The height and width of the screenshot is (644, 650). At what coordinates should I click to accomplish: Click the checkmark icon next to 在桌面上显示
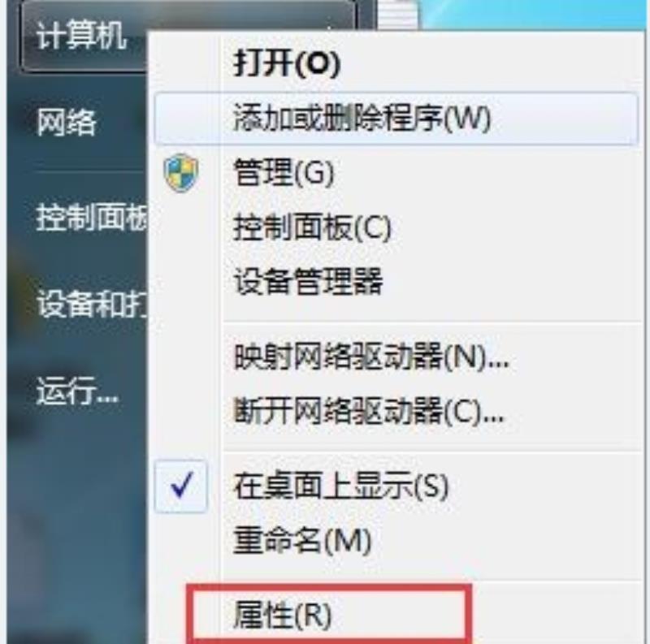point(181,486)
